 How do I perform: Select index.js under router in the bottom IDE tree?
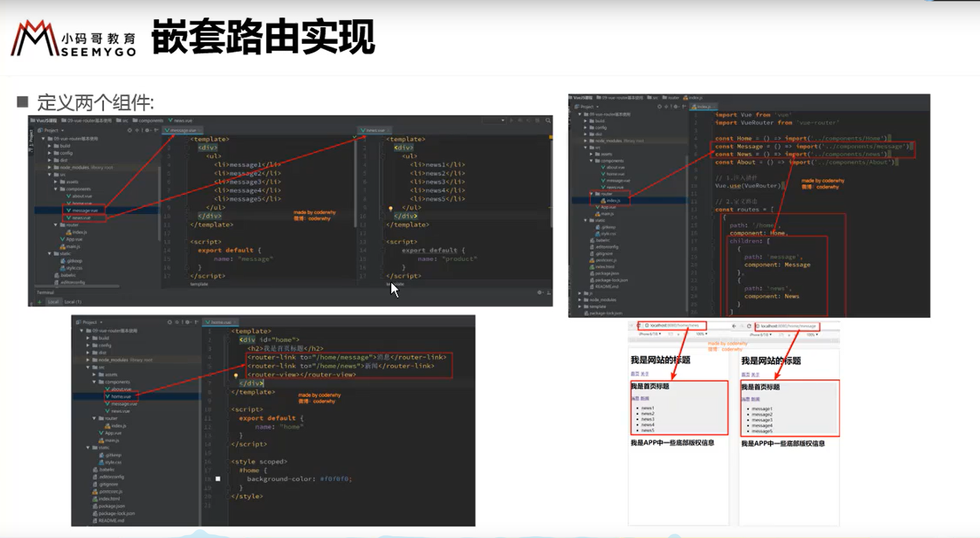116,426
